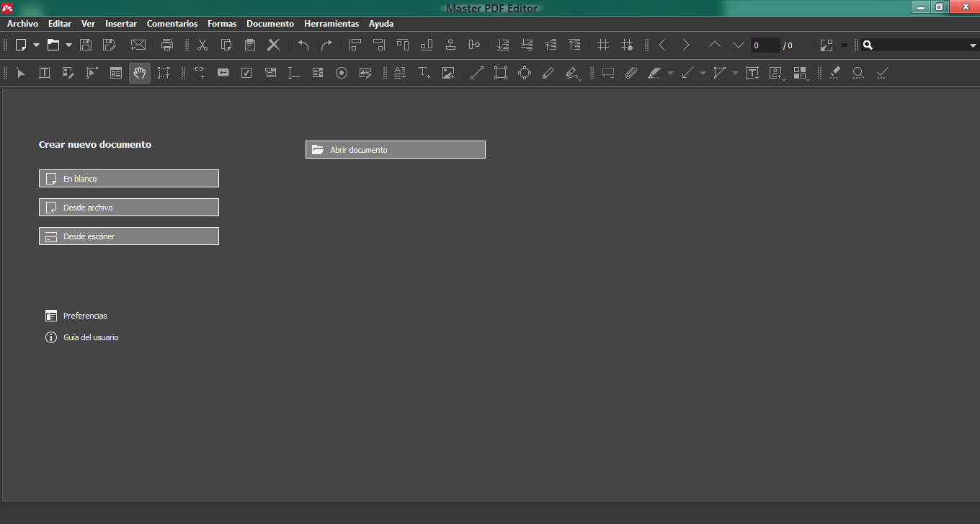Viewport: 980px width, 524px height.
Task: Select the edit vector path tool
Action: (92, 73)
